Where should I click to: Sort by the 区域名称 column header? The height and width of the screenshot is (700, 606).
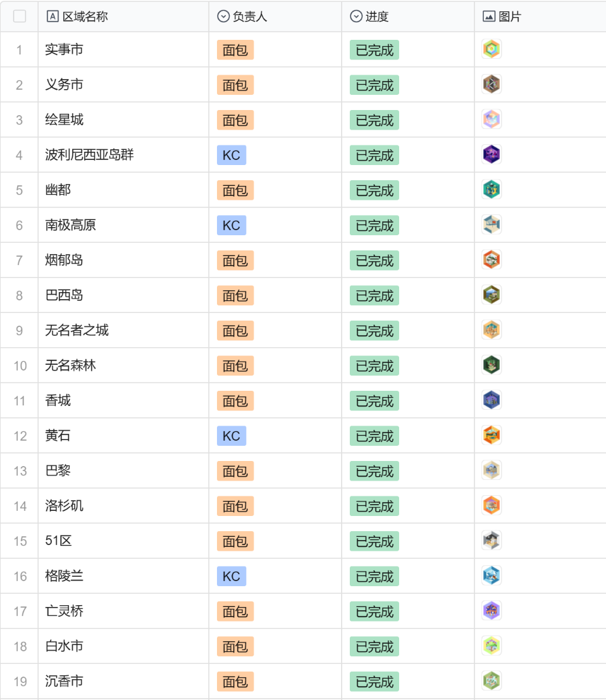(85, 16)
